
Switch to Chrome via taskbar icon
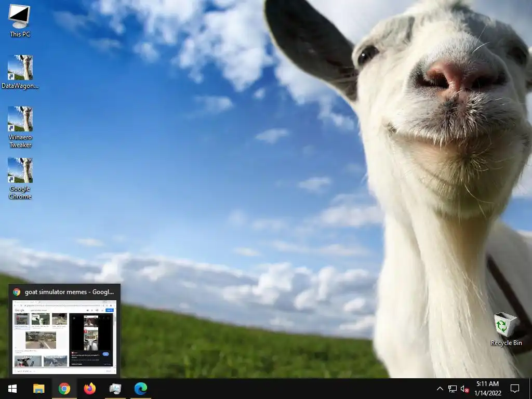click(x=64, y=389)
